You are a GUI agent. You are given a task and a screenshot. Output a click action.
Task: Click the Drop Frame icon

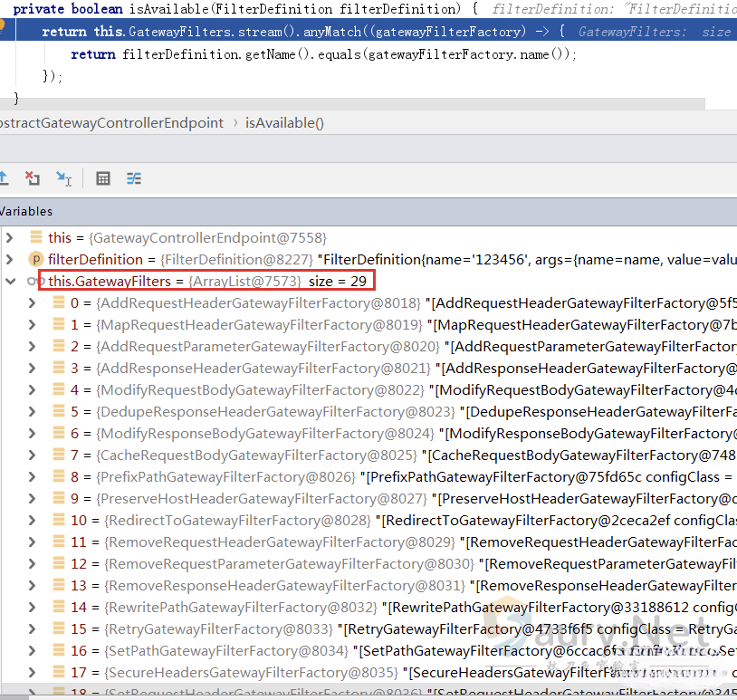click(33, 178)
